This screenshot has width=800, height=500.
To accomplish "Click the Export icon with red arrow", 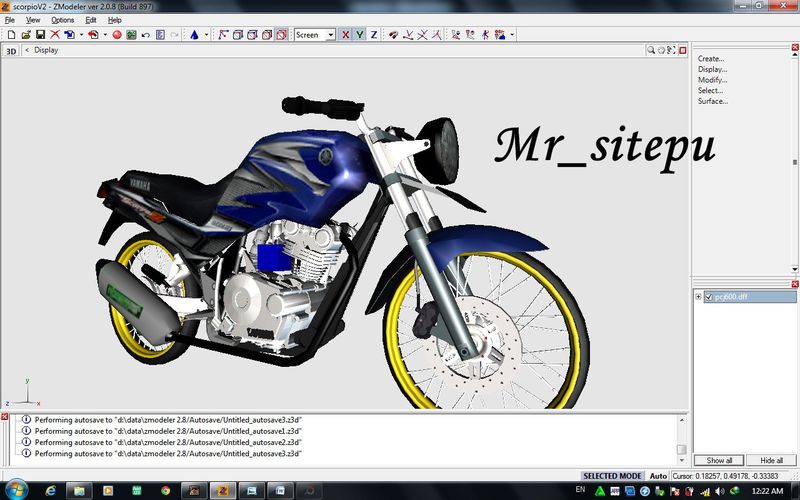I will pyautogui.click(x=93, y=35).
